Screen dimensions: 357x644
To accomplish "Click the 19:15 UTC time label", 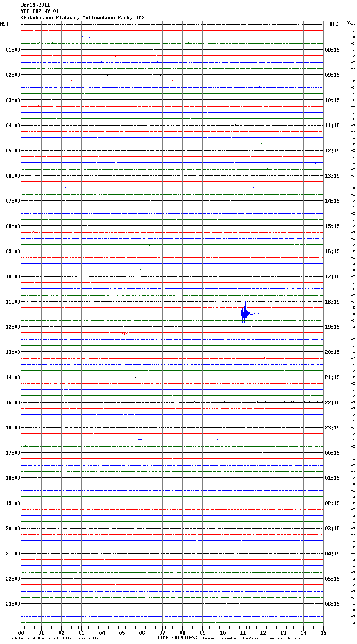I will pyautogui.click(x=332, y=327).
